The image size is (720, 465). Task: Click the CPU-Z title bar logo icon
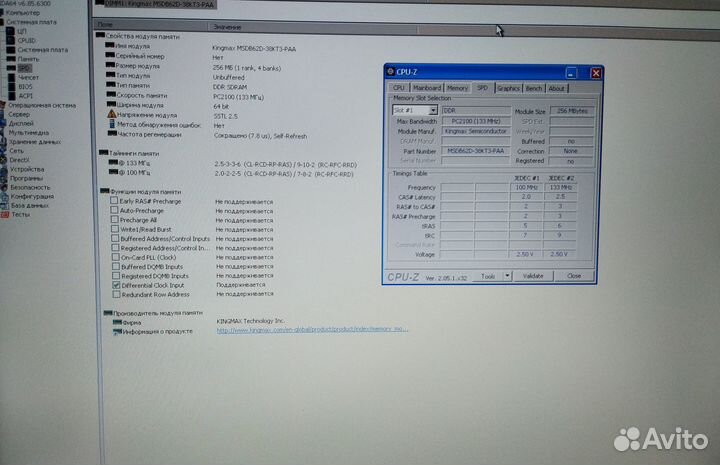[x=390, y=72]
